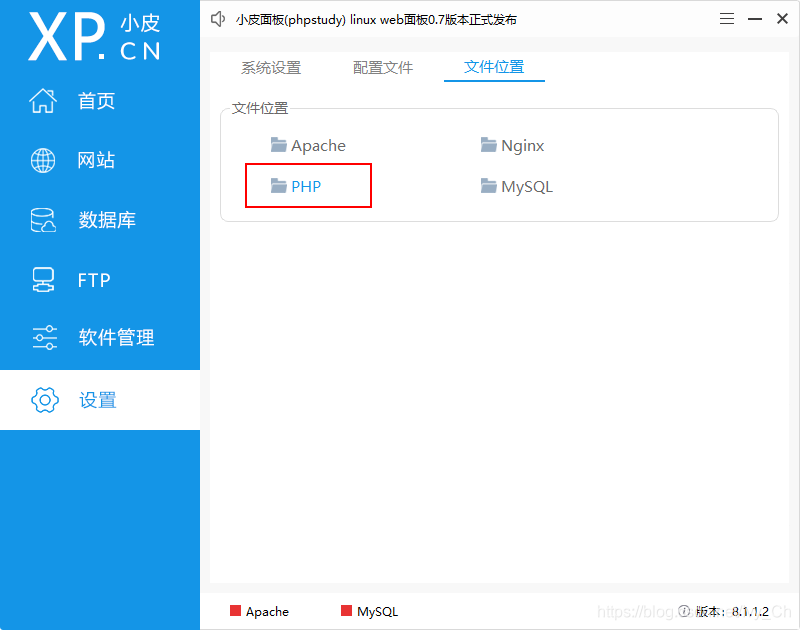Click the database cloud icon
This screenshot has width=800, height=630.
pos(43,220)
